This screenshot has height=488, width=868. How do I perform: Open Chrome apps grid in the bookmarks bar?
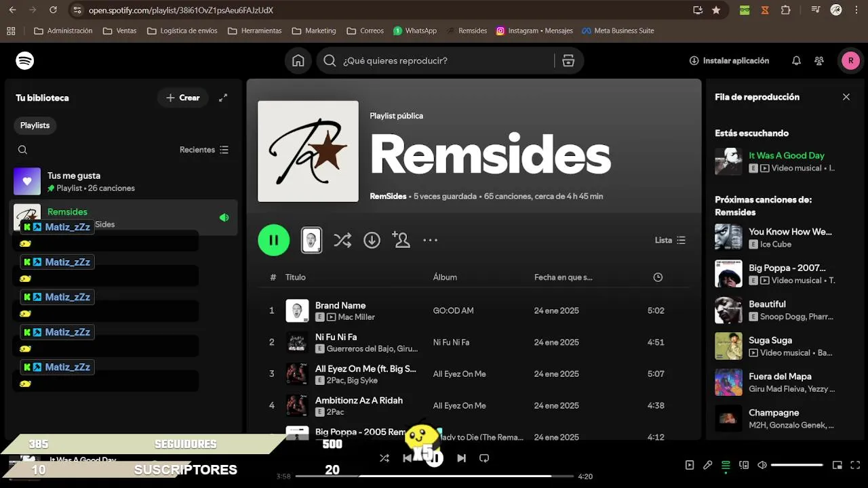tap(11, 30)
